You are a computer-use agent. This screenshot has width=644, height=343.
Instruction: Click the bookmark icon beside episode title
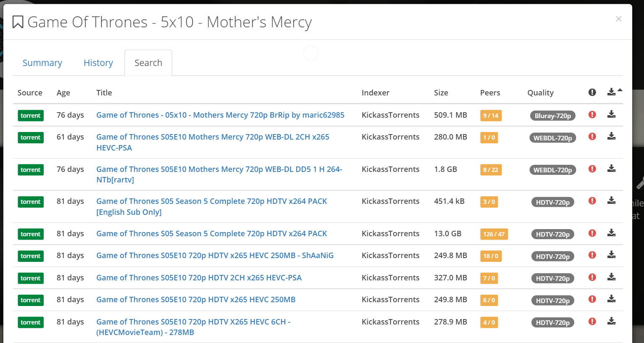(x=18, y=22)
